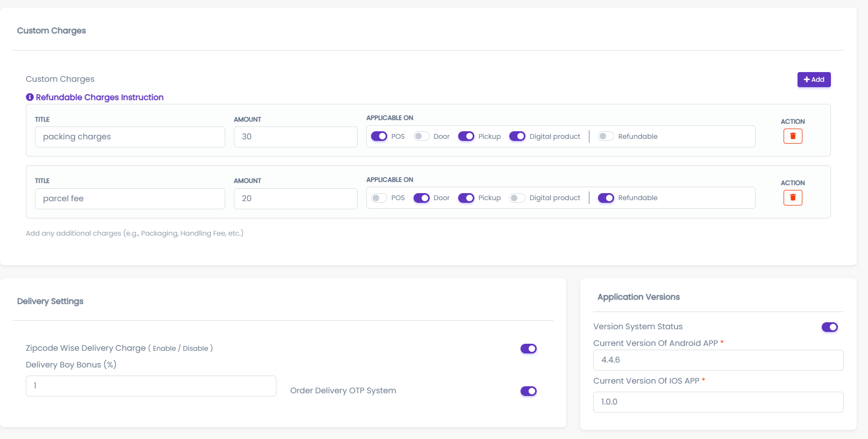Click the Delivery Settings heading
This screenshot has width=868, height=439.
click(50, 301)
